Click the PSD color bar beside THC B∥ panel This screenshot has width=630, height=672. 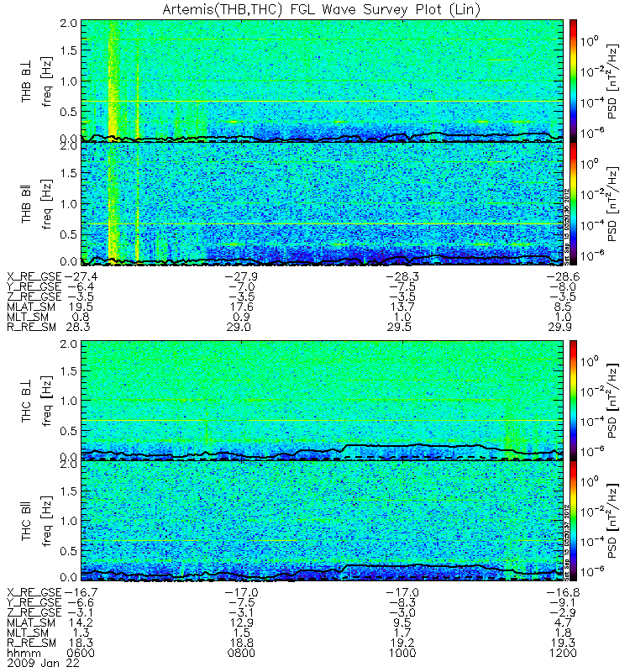(x=573, y=521)
